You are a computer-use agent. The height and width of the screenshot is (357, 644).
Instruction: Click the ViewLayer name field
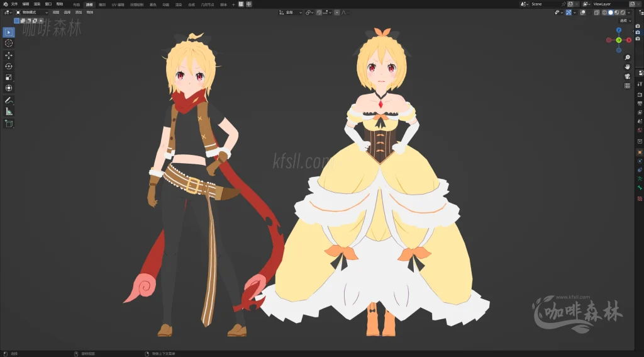610,4
